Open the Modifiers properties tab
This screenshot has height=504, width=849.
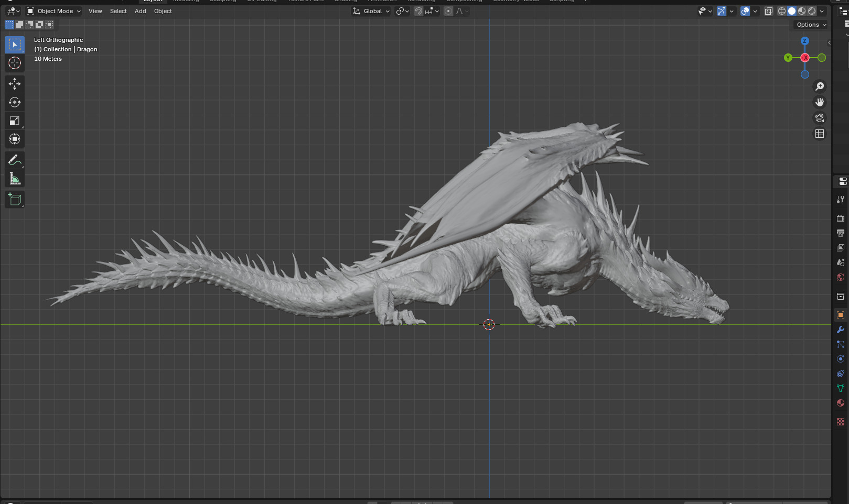tap(841, 330)
